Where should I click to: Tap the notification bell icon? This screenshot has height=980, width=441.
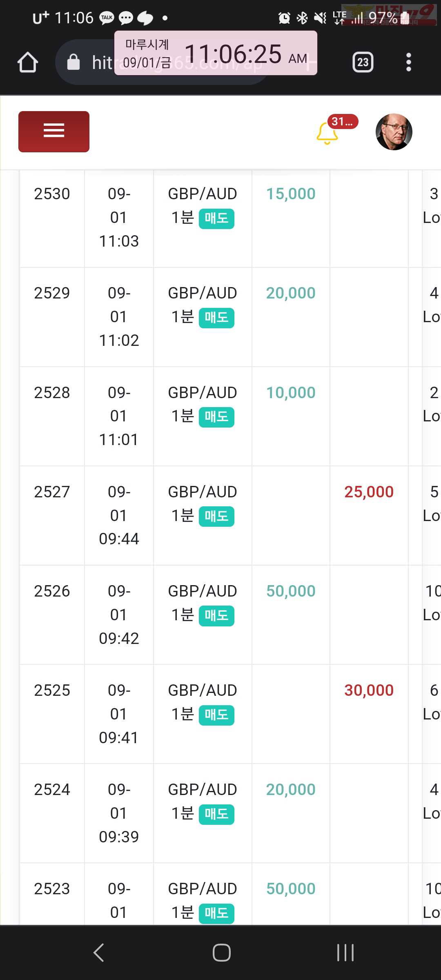327,134
